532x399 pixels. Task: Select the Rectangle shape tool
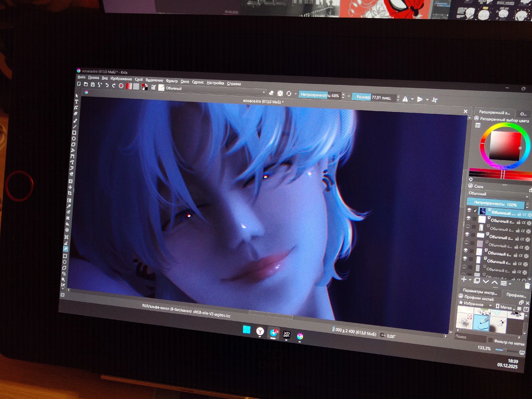74,133
